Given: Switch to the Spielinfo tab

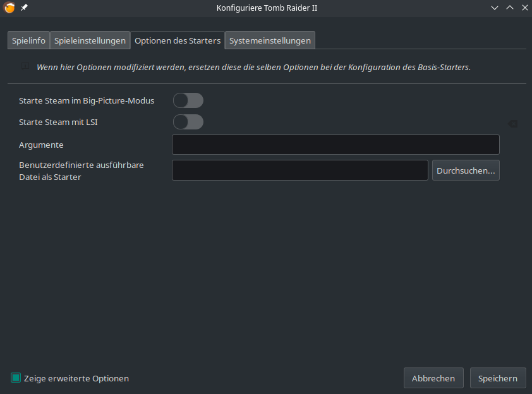Looking at the screenshot, I should pyautogui.click(x=29, y=40).
